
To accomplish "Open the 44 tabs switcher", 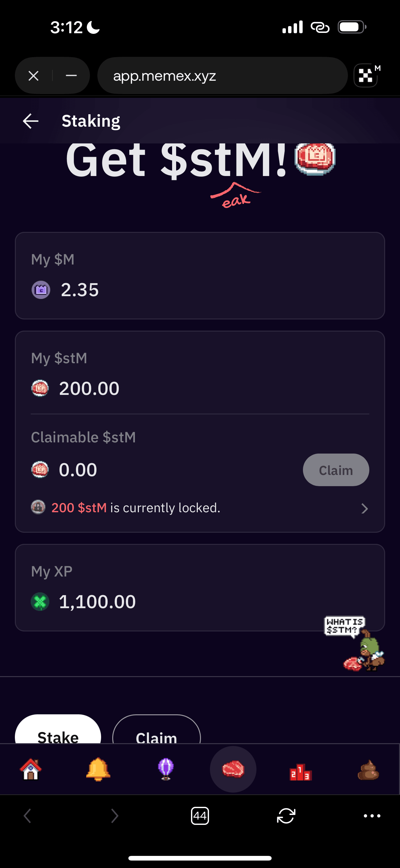I will point(200,816).
